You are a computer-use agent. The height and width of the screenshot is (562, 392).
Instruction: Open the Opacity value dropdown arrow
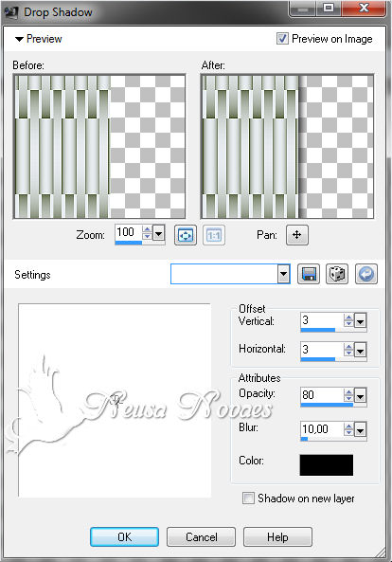[360, 396]
